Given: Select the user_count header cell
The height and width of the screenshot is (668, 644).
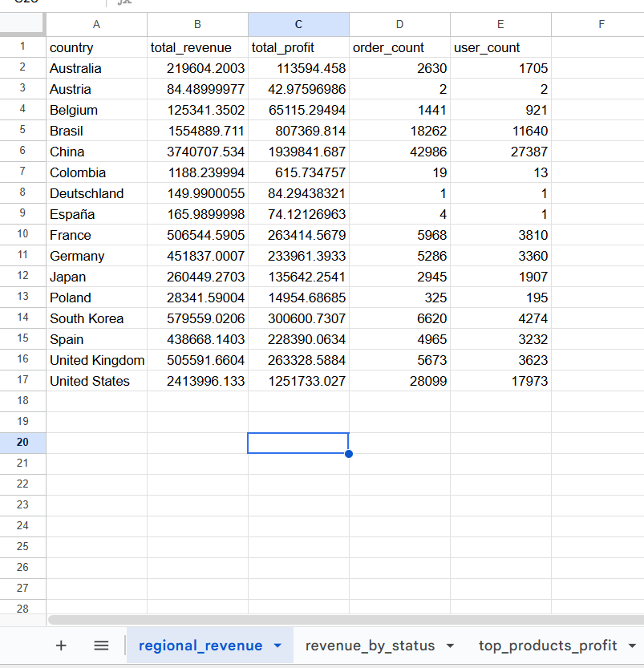Looking at the screenshot, I should pos(500,47).
